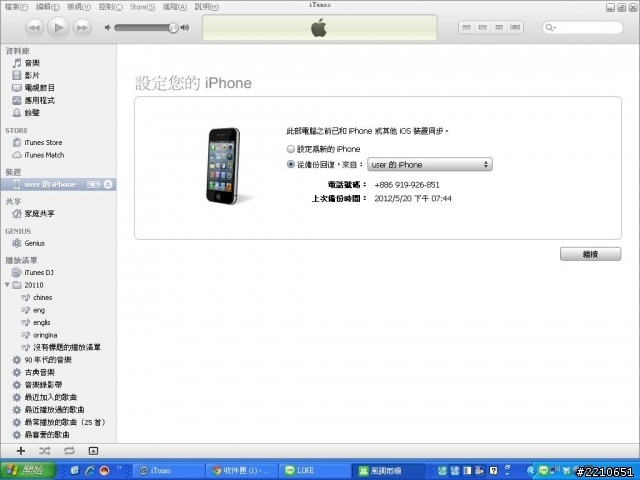Switch to Chrome 收件匣 taskbar button
The width and height of the screenshot is (640, 480).
pyautogui.click(x=242, y=471)
